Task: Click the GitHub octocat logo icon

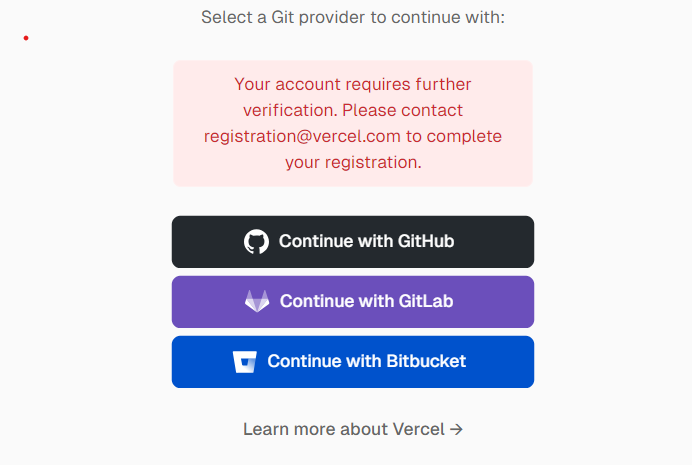Action: click(x=256, y=241)
